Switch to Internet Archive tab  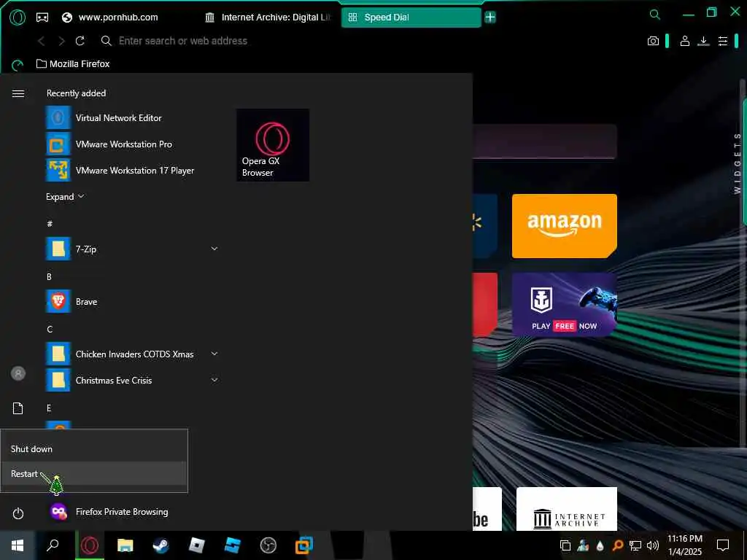tap(268, 17)
